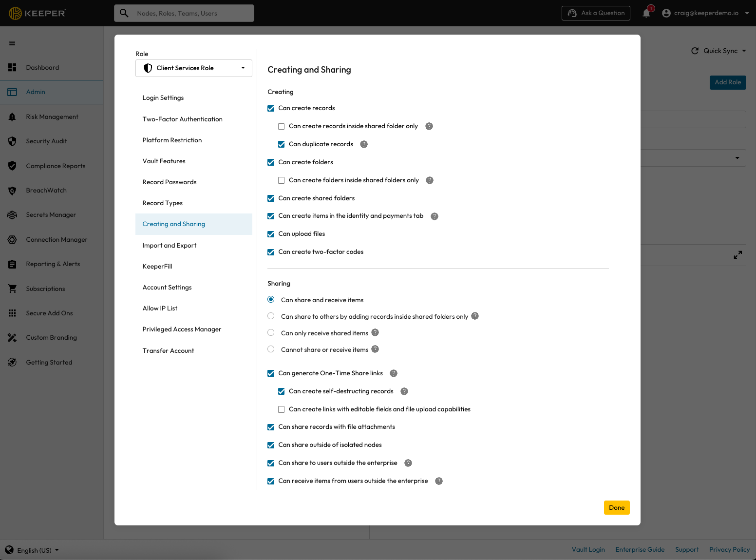This screenshot has width=756, height=560.
Task: Open the craig@keeperdemo.io account menu
Action: tap(705, 13)
